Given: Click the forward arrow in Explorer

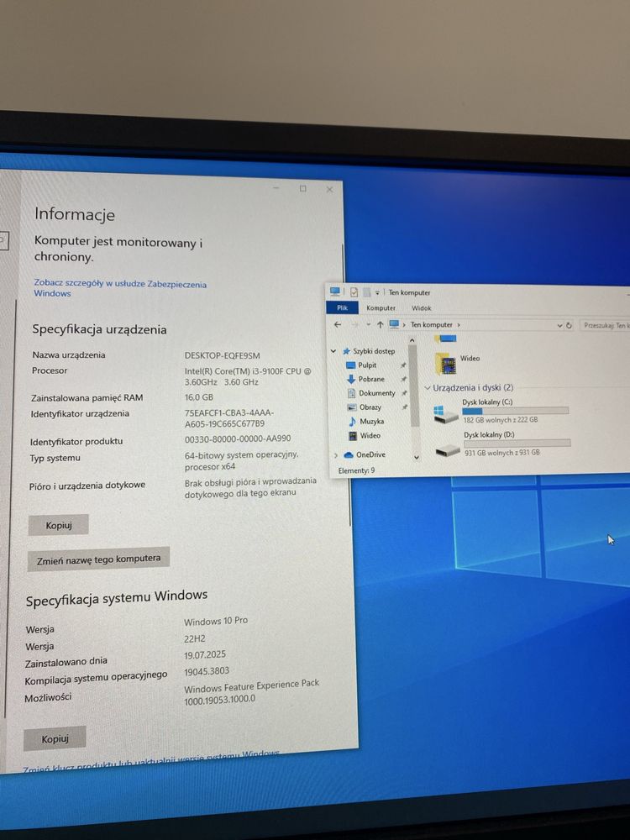Looking at the screenshot, I should click(354, 324).
